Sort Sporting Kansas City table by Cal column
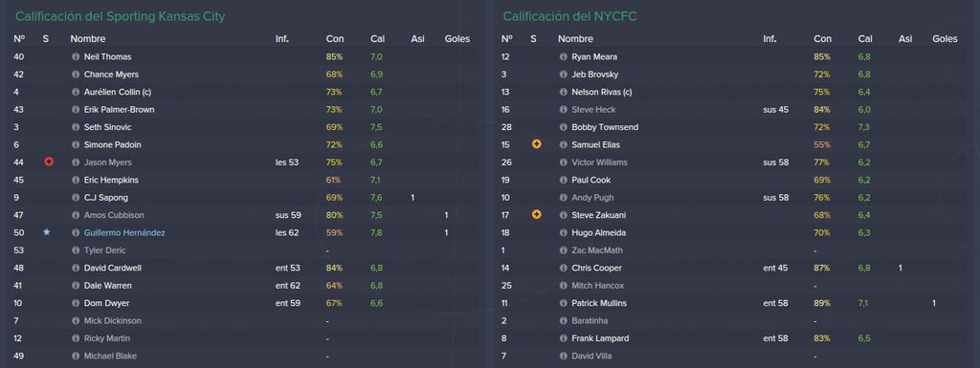This screenshot has width=980, height=368. point(377,38)
